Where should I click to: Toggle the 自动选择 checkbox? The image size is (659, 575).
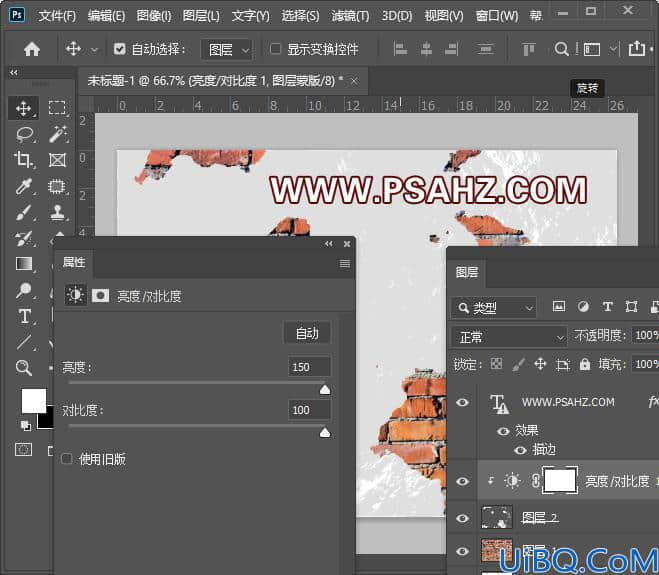tap(119, 49)
